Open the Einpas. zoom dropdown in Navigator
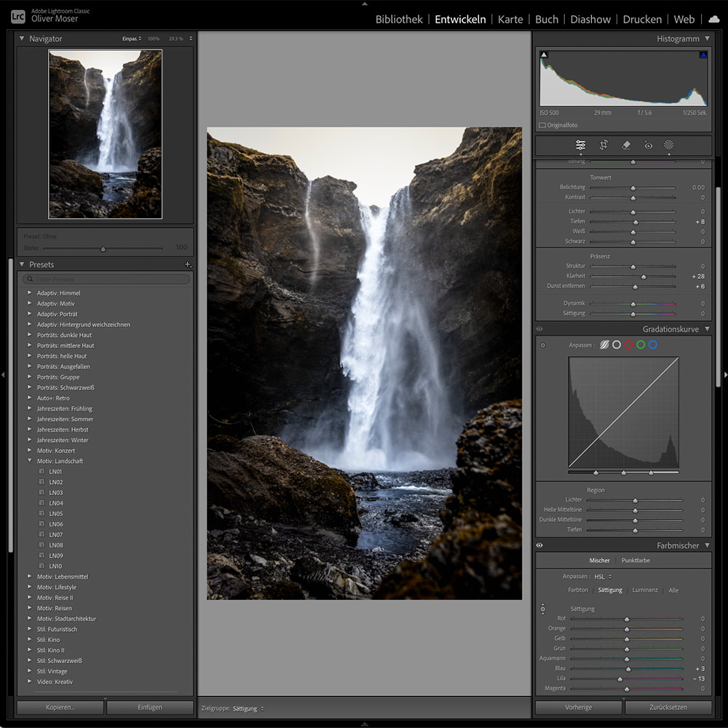 tap(132, 39)
